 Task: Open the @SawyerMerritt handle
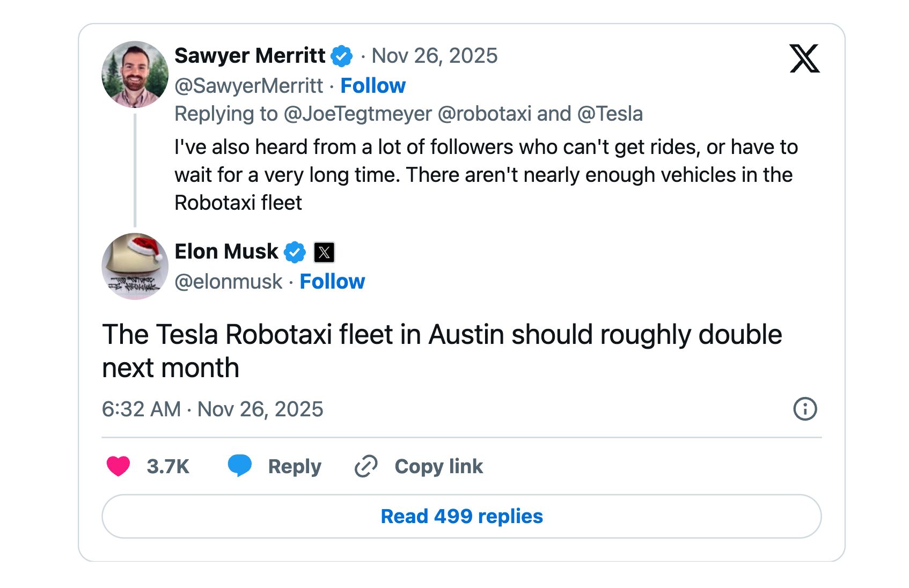(249, 86)
